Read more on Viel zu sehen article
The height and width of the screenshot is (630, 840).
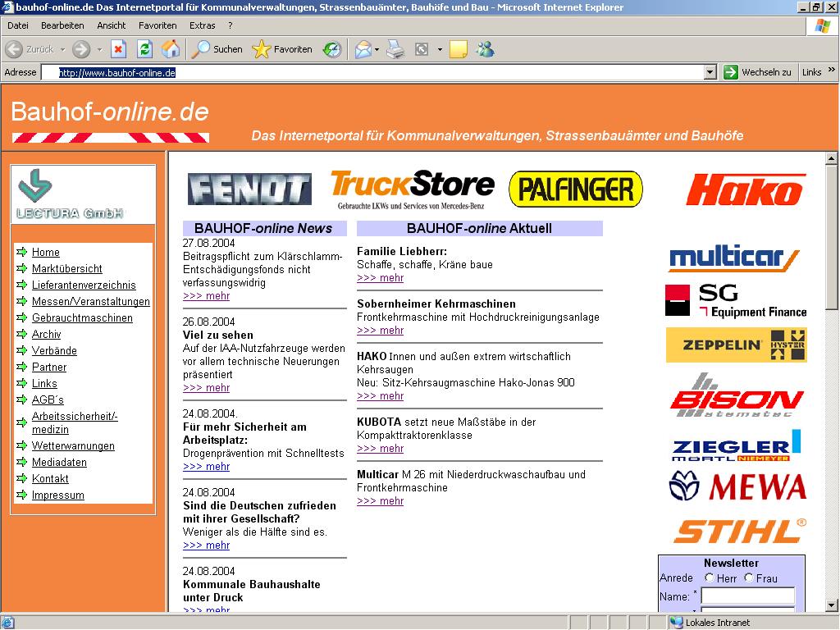[206, 387]
